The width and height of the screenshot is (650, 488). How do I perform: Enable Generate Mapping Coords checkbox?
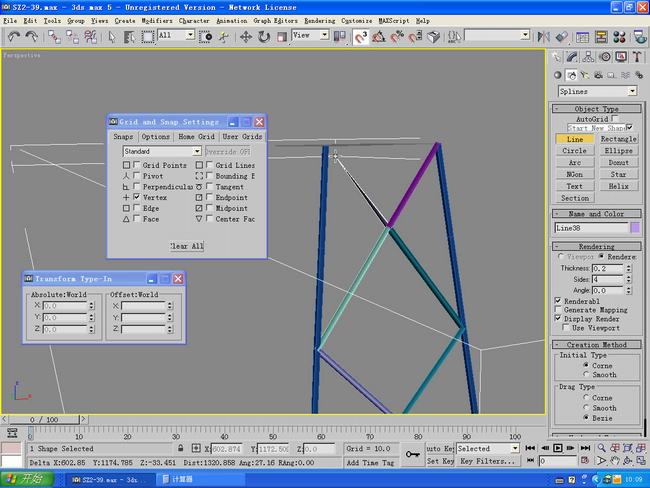558,310
